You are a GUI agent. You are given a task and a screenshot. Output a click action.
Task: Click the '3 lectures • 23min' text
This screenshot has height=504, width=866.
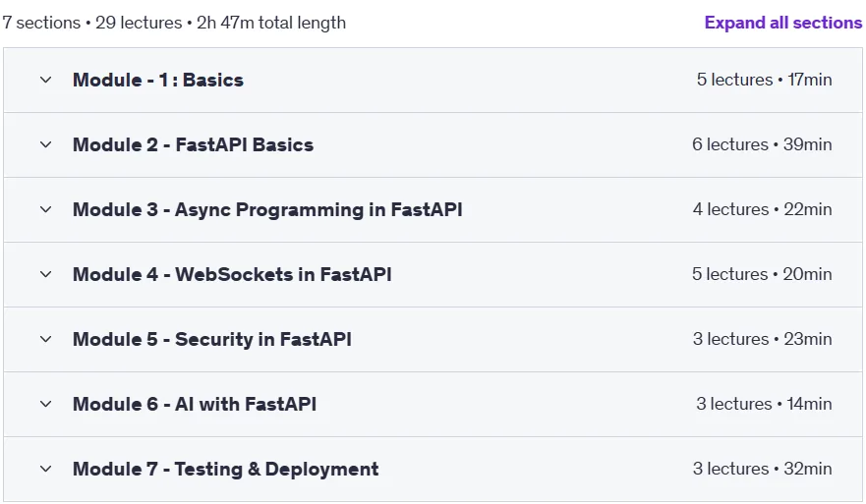[762, 339]
